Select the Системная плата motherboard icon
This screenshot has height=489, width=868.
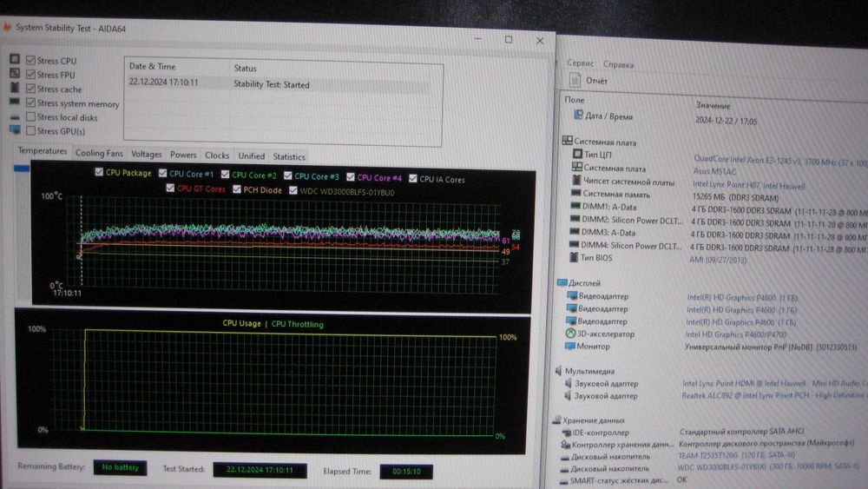[x=568, y=141]
